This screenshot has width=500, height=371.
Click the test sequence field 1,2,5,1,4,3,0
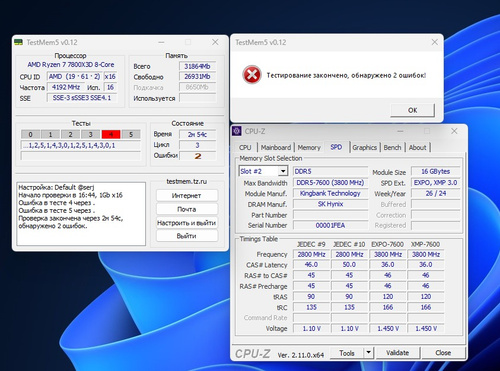pos(80,145)
